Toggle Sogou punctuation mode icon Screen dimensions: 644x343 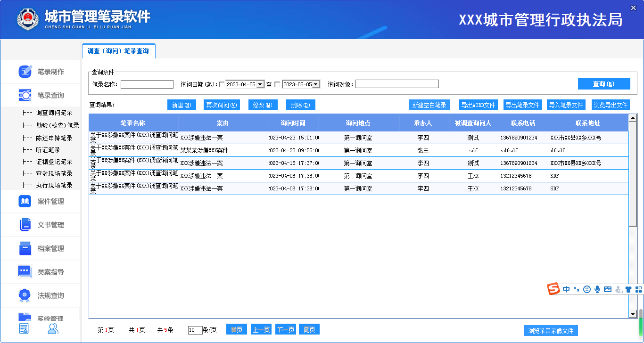tap(576, 289)
